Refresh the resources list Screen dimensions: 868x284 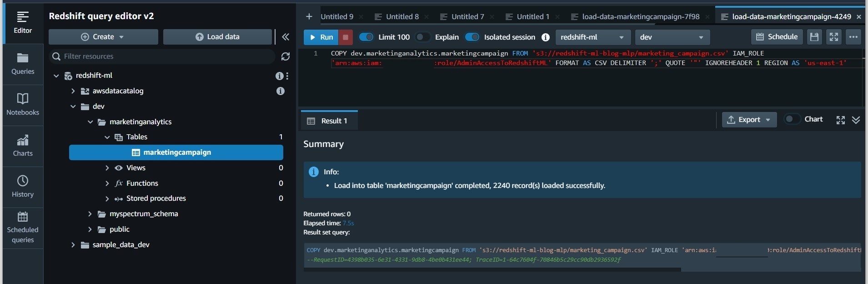(286, 56)
